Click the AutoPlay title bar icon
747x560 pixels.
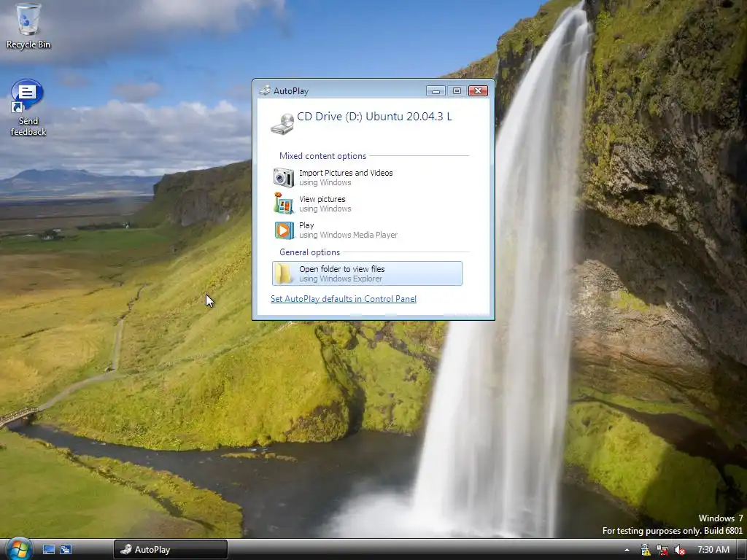pos(265,90)
